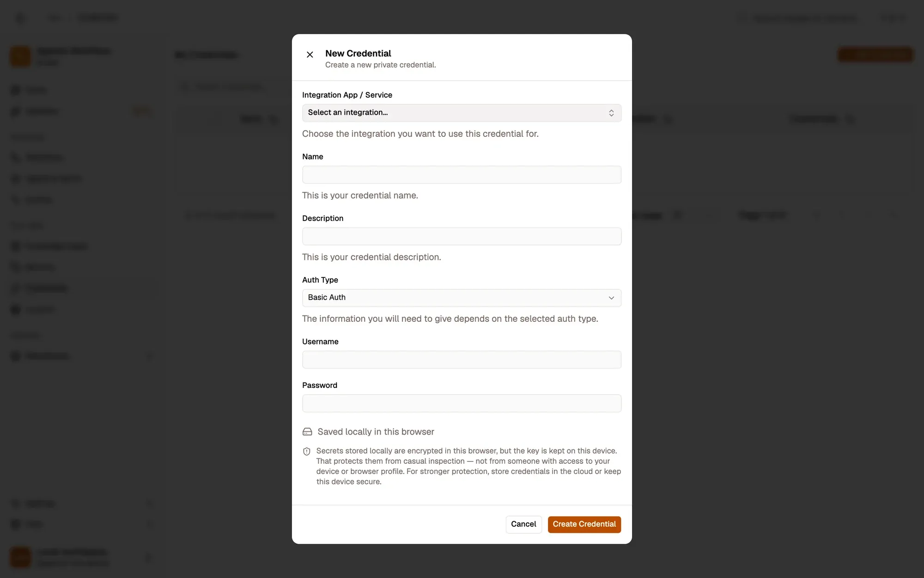
Task: Click the 'New Credential' dialog title
Action: click(x=358, y=53)
